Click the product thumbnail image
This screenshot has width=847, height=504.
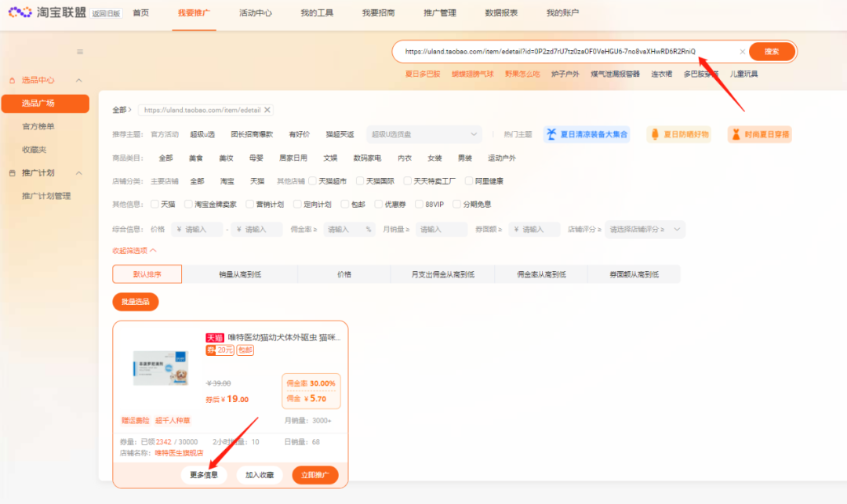[x=160, y=368]
